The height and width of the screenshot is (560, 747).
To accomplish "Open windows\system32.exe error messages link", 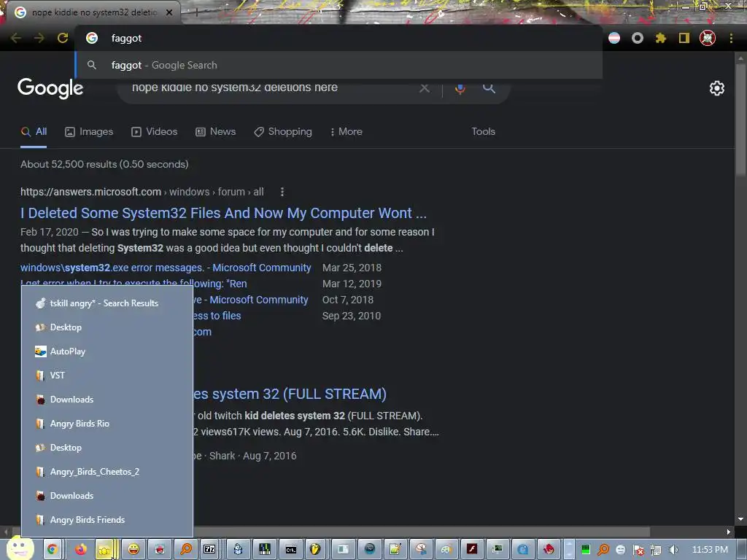I will (166, 268).
